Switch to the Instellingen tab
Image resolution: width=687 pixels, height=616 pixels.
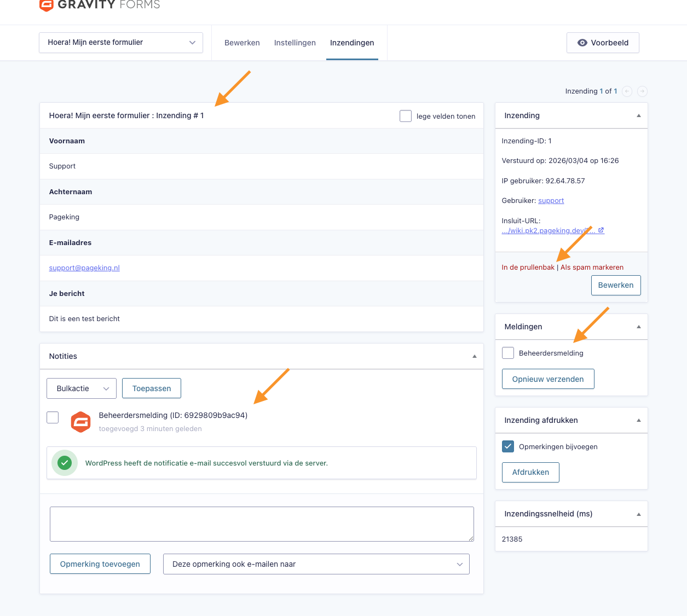(x=295, y=43)
